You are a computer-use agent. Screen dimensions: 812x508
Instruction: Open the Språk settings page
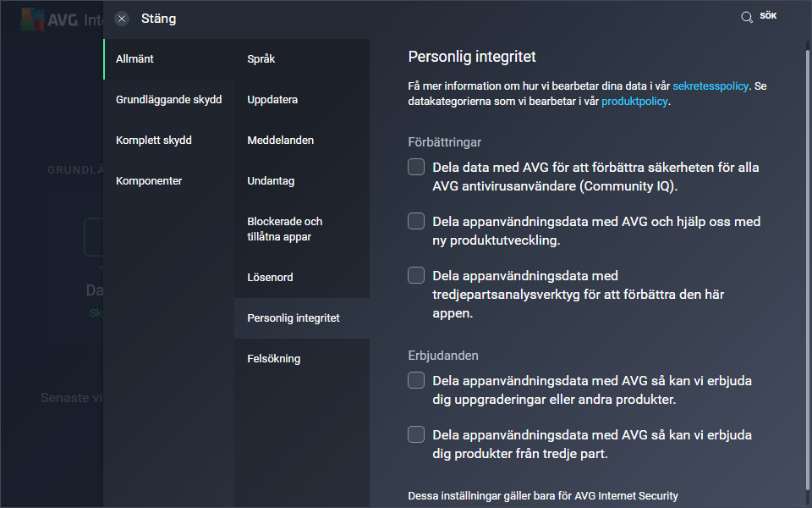pos(302,59)
